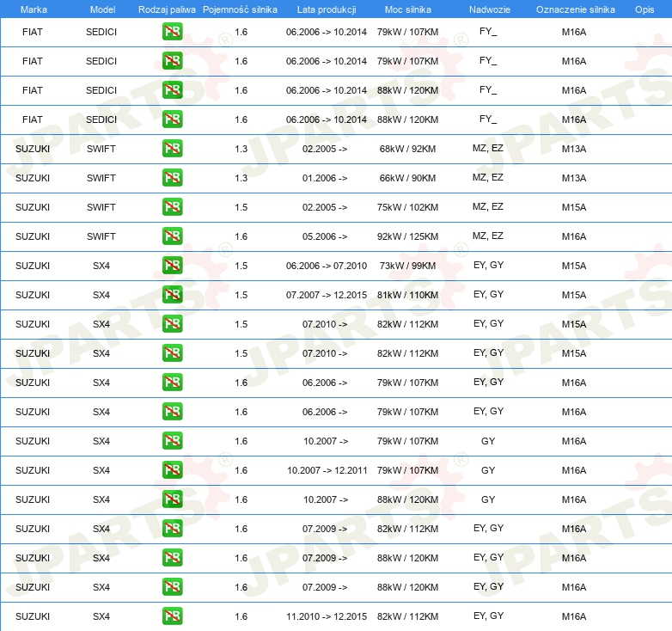Click the 10.2007 -> 12.2011 date cell

[327, 470]
